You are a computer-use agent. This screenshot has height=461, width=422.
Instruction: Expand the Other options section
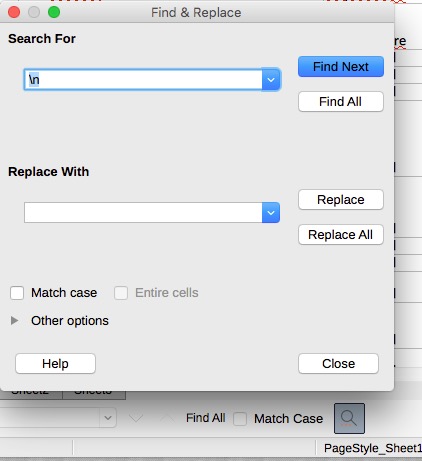coord(14,321)
